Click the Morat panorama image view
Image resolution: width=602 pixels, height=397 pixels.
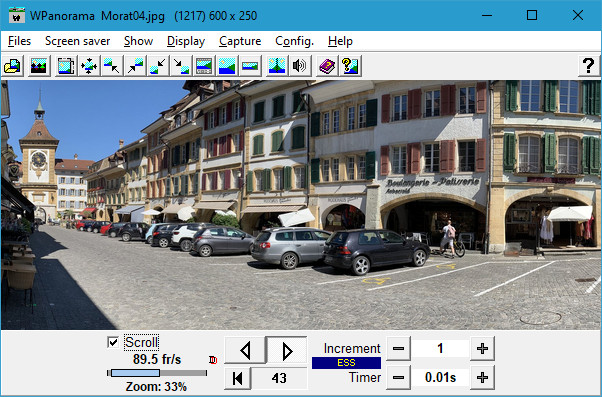(x=301, y=205)
